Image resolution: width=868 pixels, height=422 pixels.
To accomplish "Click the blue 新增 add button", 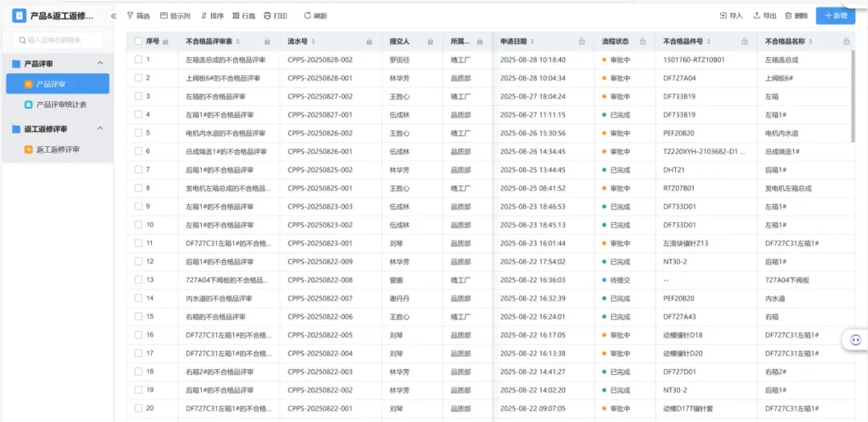I will [x=835, y=16].
